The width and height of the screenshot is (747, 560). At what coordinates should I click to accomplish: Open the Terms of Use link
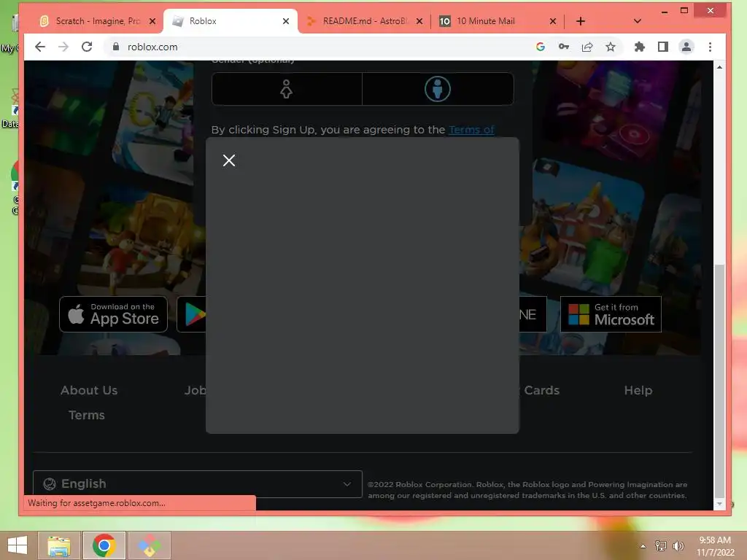coord(471,130)
